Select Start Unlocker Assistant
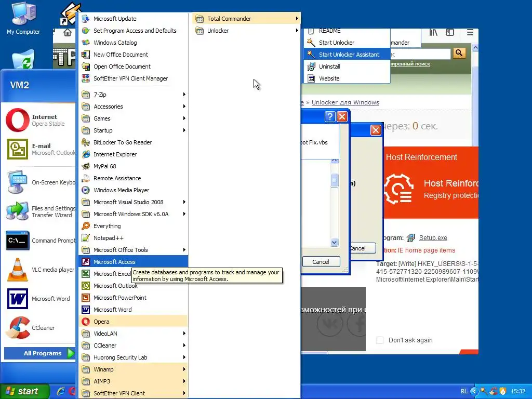532x399 pixels. [347, 54]
